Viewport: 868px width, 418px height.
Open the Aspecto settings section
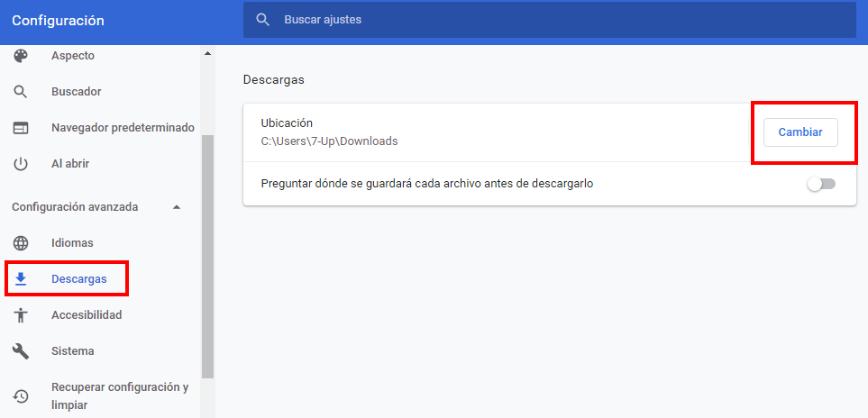73,56
